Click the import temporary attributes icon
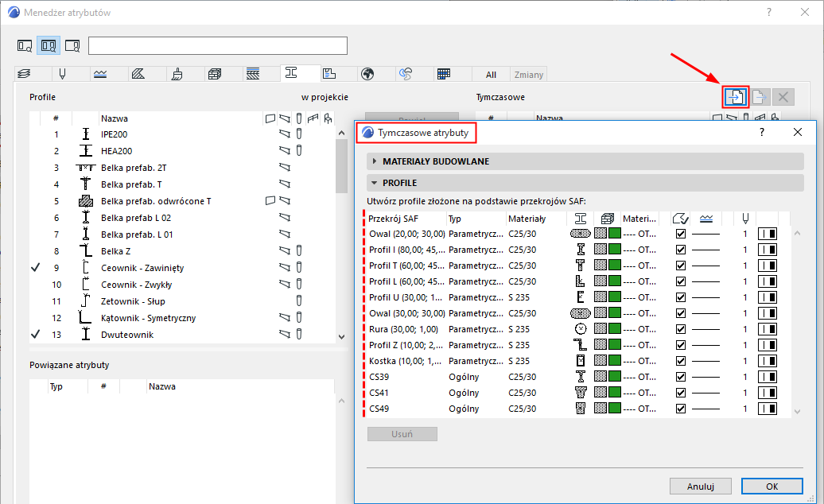The height and width of the screenshot is (504, 824). pos(735,97)
